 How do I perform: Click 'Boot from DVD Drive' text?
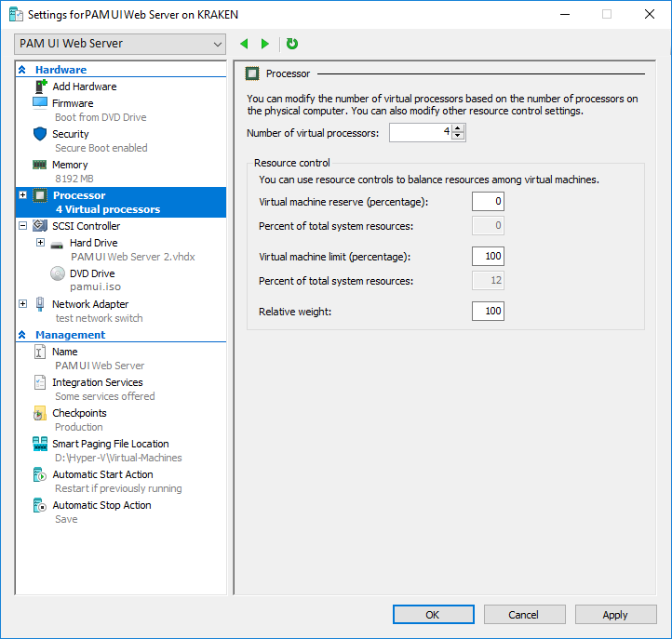[101, 117]
